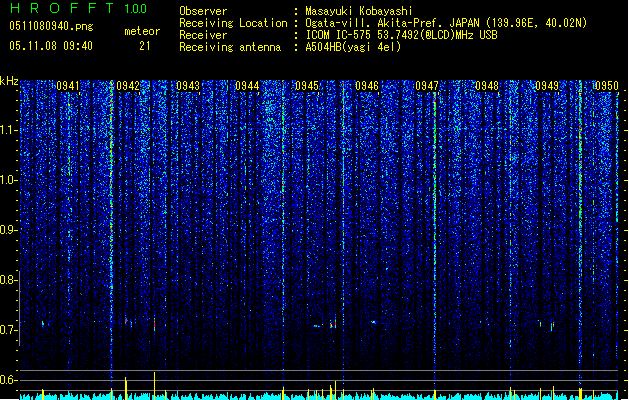Click the Observer label
Viewport: 629px width, 400px height.
(x=203, y=11)
